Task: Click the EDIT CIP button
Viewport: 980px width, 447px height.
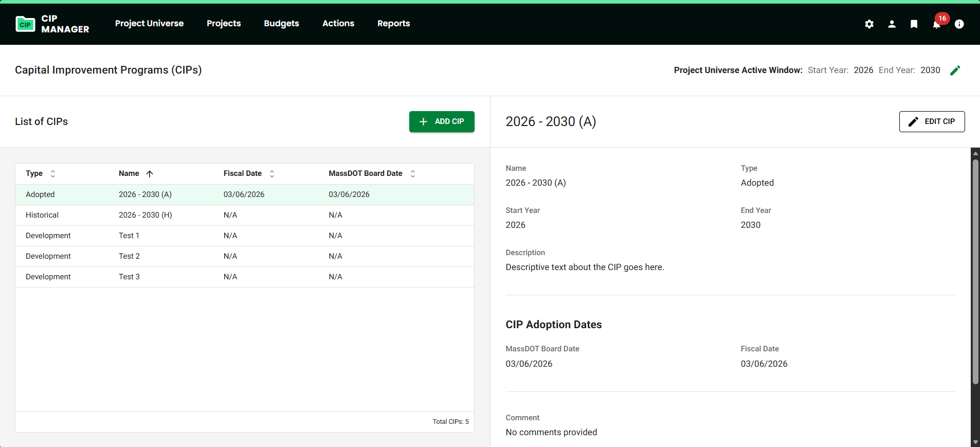Action: 932,121
